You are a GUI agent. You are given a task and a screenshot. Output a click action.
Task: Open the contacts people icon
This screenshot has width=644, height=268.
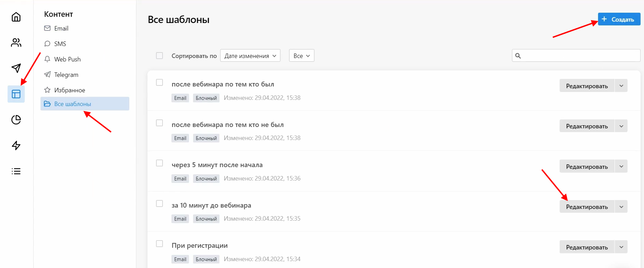click(16, 43)
